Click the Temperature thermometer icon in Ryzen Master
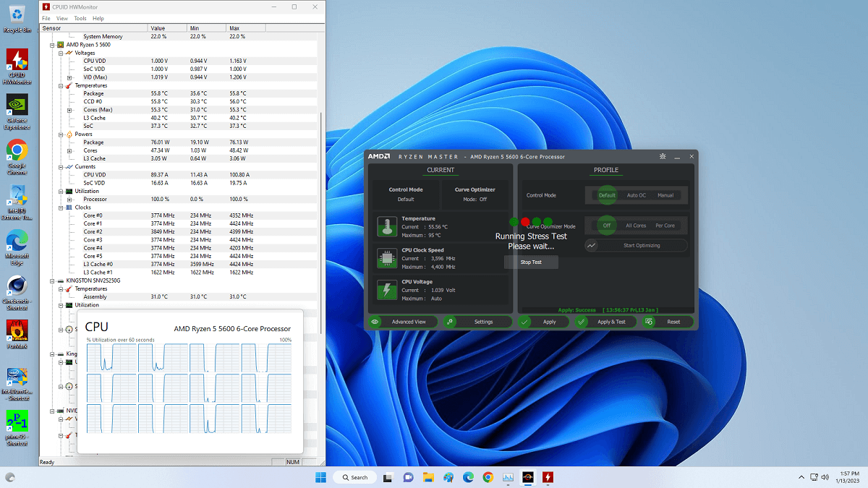Viewport: 868px width, 488px height. (x=386, y=226)
